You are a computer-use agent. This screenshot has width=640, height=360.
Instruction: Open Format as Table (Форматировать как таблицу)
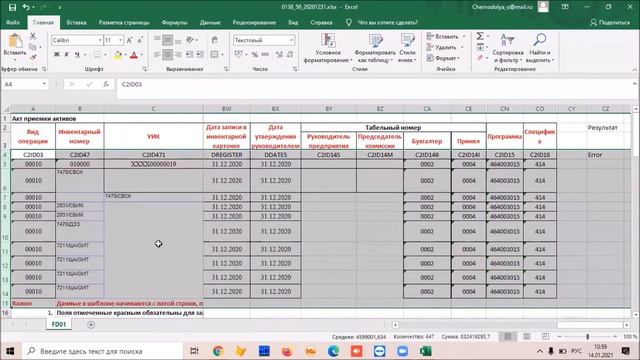coord(375,48)
